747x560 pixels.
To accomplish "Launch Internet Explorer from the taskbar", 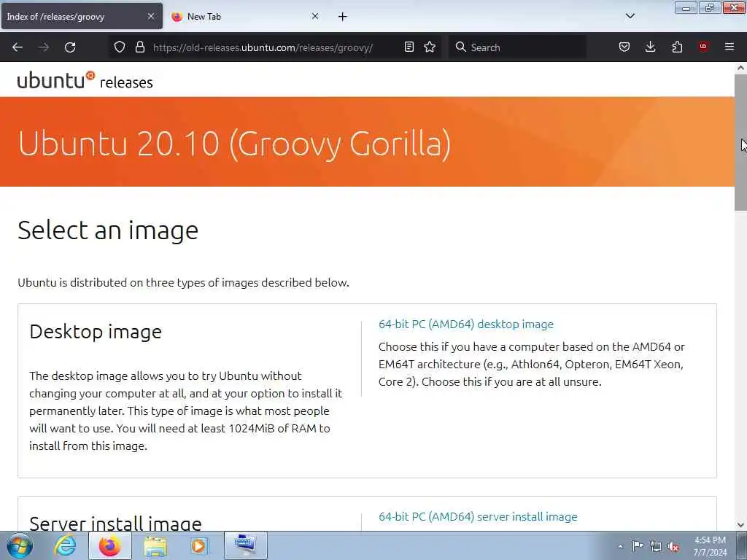I will pos(65,545).
